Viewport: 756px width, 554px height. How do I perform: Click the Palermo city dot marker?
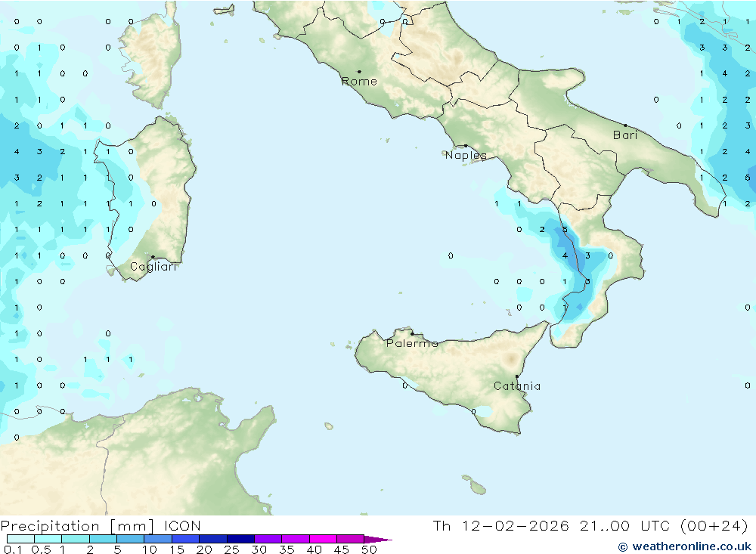(x=412, y=333)
